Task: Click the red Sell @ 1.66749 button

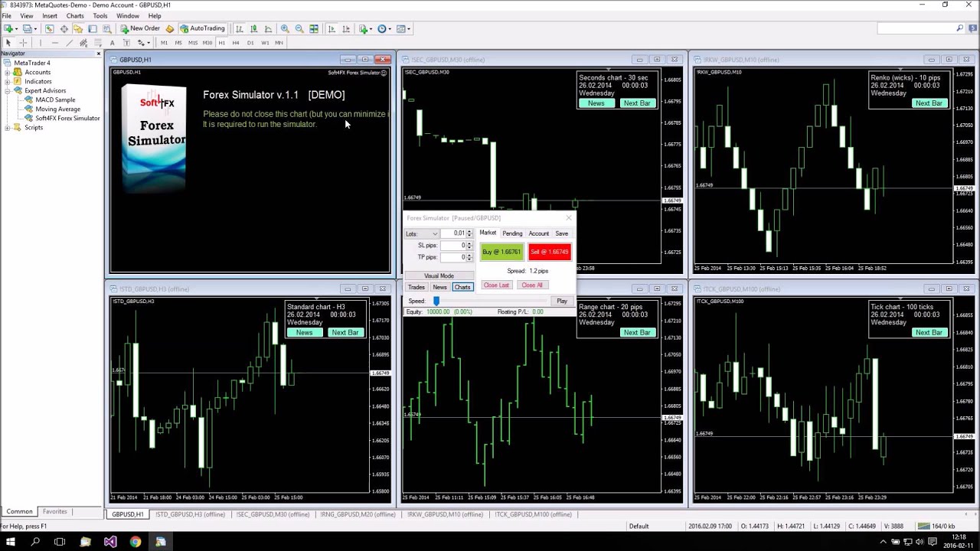Action: point(549,252)
